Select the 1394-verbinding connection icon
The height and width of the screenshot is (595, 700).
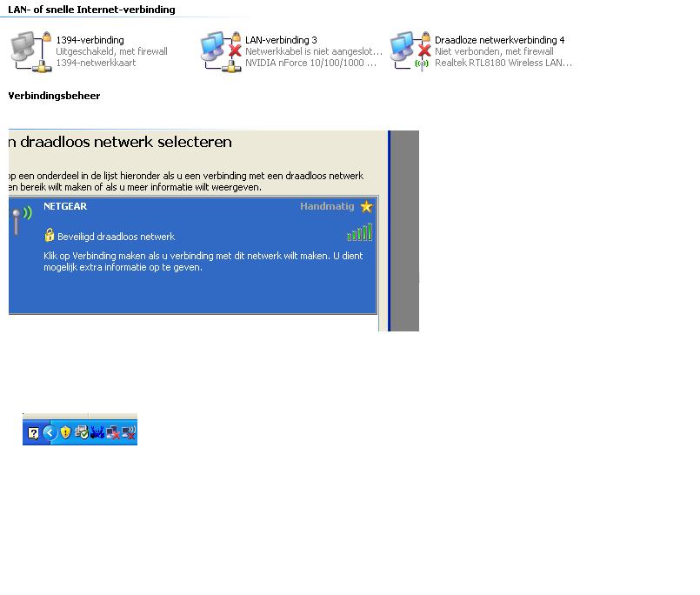click(x=31, y=51)
